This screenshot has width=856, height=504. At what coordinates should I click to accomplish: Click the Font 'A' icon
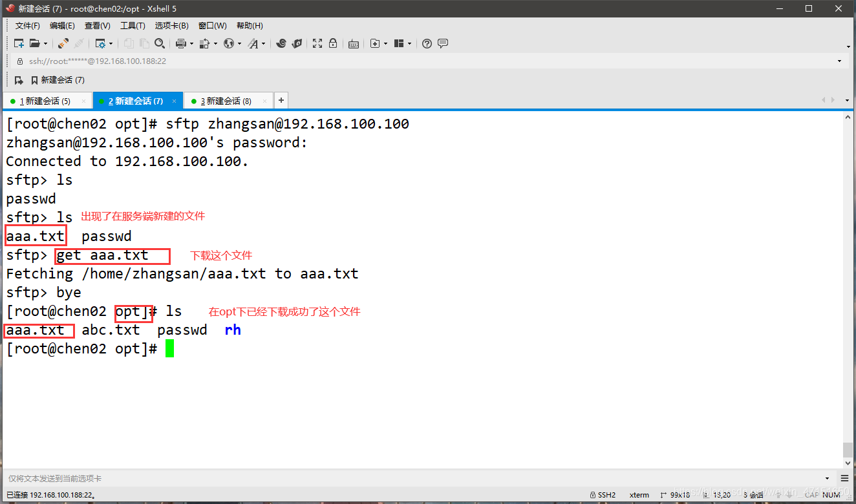[253, 43]
